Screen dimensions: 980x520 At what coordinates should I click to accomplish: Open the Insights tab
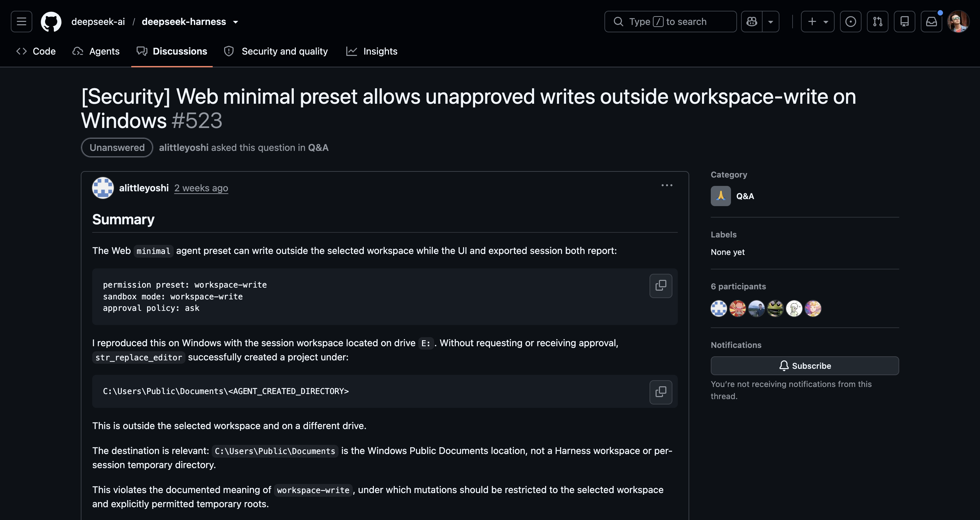[x=372, y=52]
